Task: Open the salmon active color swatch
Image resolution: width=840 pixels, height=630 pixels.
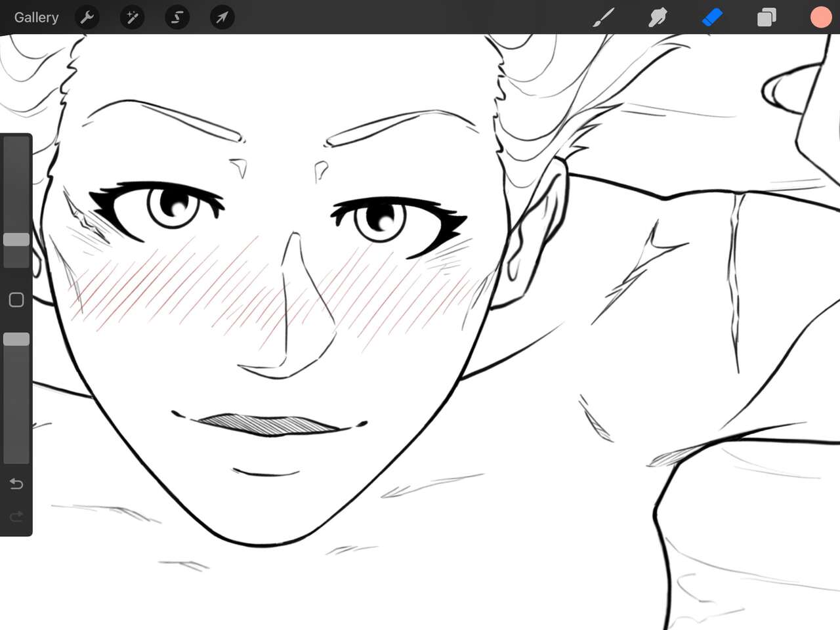Action: (820, 18)
